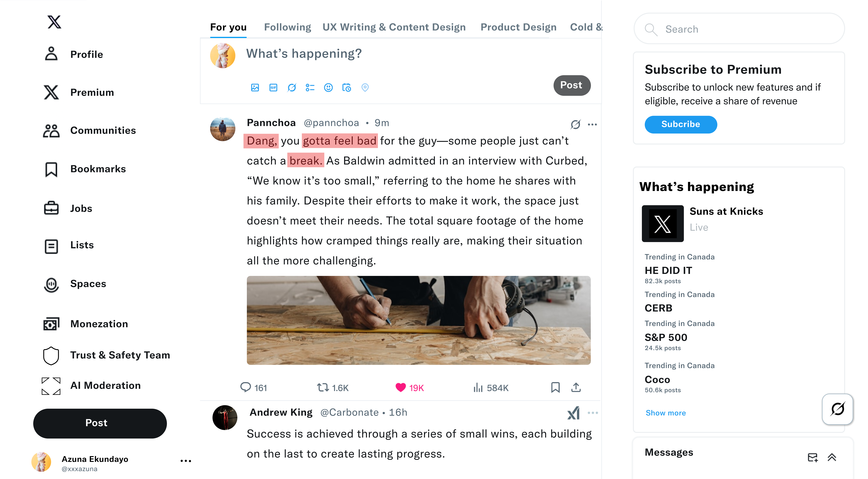
Task: Click Show more under trending topics
Action: [665, 413]
